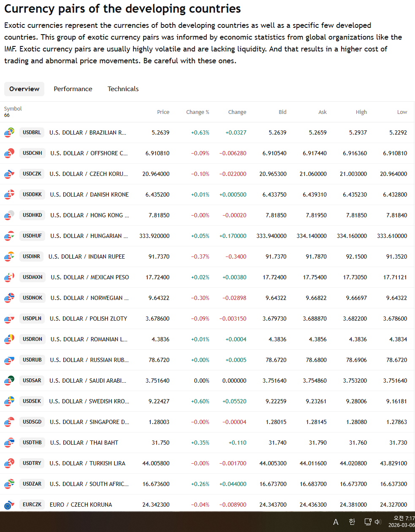Click the USDTRY currency pair flag icon
This screenshot has height=532, width=415.
[9, 463]
